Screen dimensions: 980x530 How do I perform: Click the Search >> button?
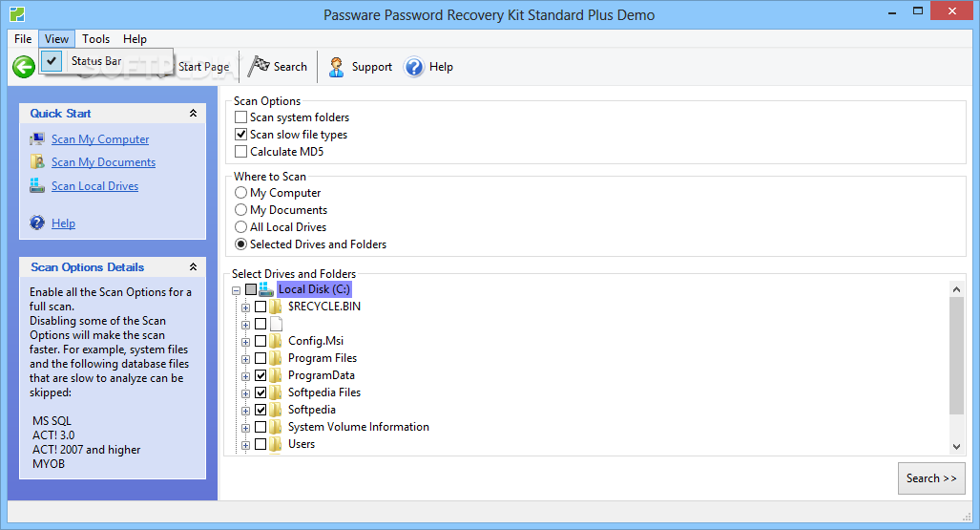tap(931, 478)
